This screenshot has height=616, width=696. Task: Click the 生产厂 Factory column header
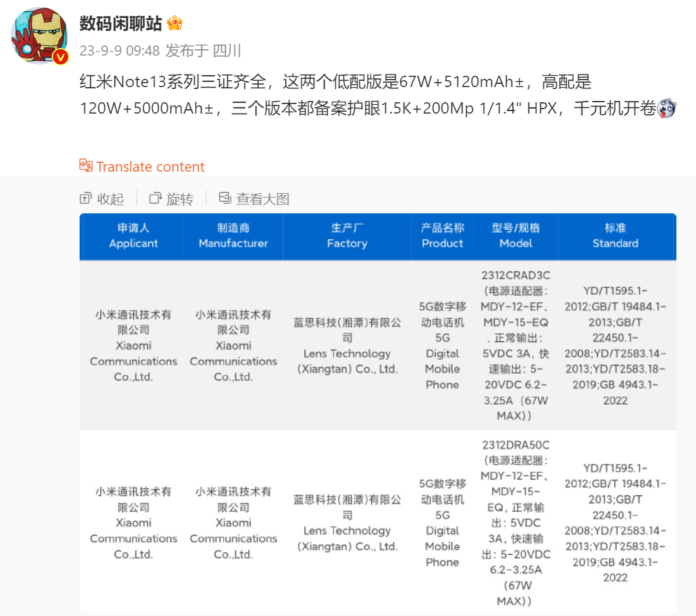coord(347,236)
